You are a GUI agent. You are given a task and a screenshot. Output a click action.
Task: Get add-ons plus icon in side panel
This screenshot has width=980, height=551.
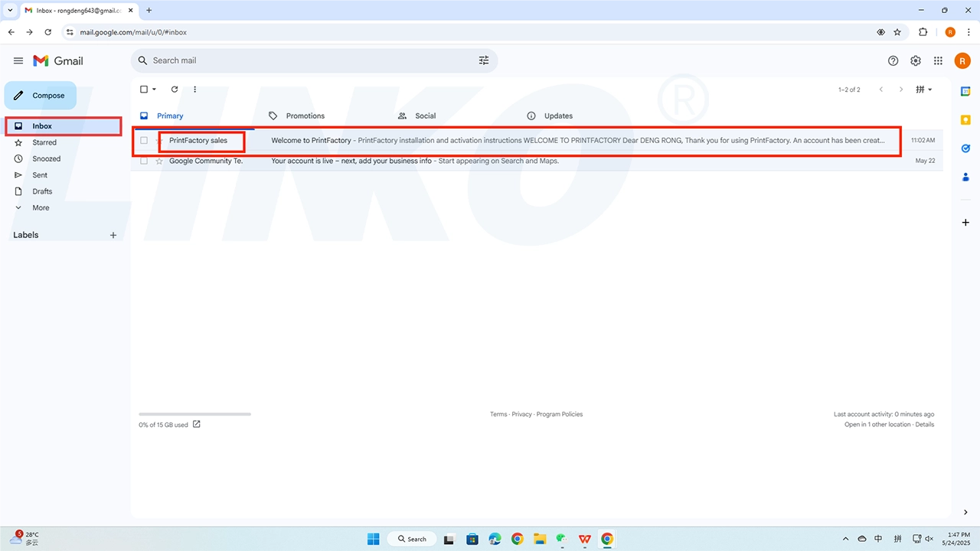tap(965, 222)
